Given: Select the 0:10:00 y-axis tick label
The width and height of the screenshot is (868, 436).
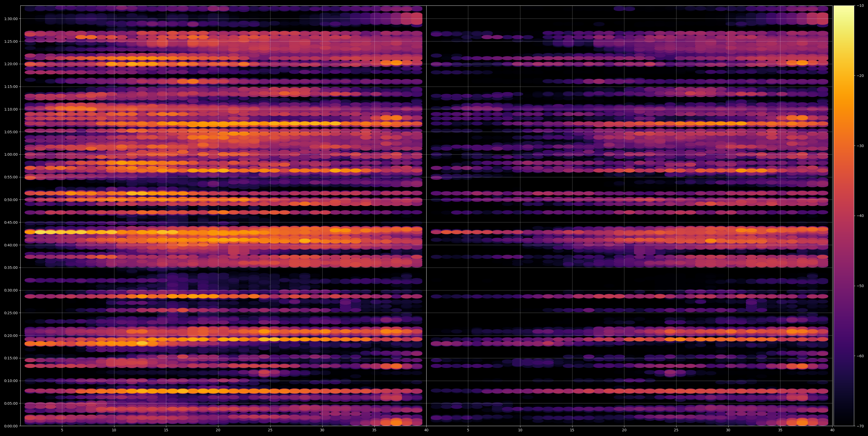Looking at the screenshot, I should [x=11, y=381].
